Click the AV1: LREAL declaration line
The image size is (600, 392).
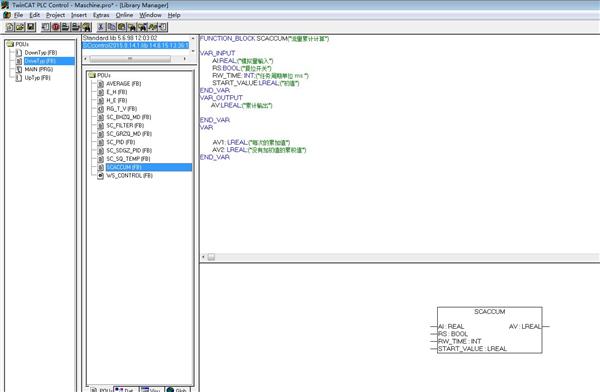[251, 142]
